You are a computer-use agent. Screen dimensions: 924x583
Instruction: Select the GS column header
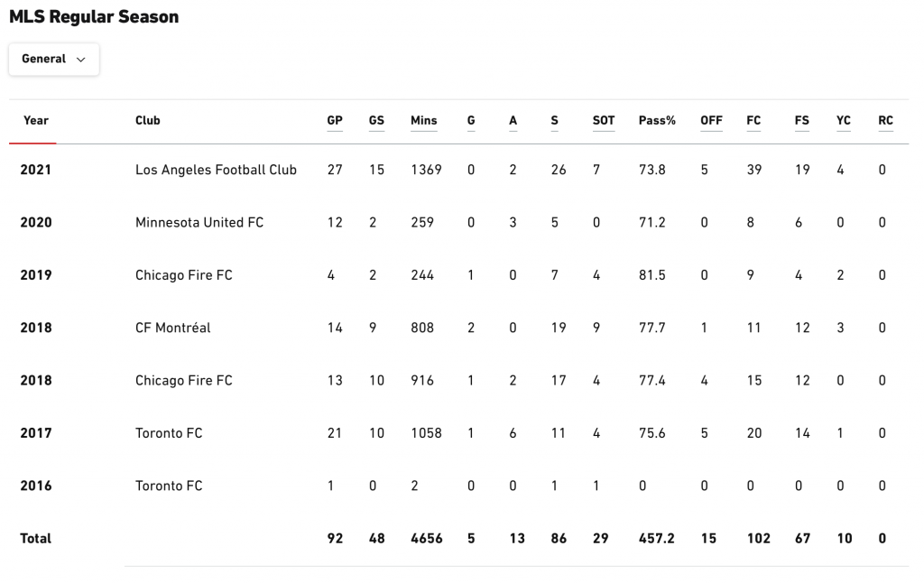[x=376, y=120]
